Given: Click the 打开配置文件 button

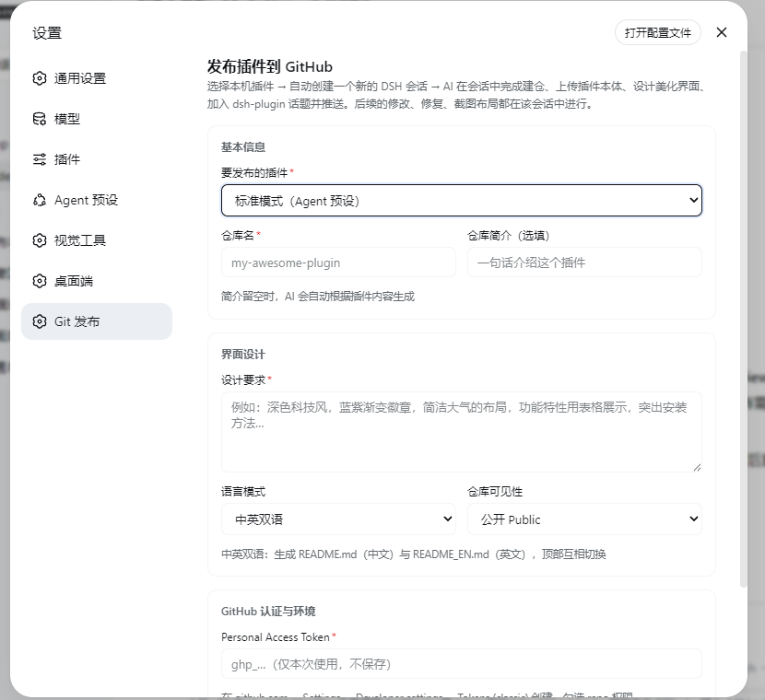Looking at the screenshot, I should coord(658,32).
